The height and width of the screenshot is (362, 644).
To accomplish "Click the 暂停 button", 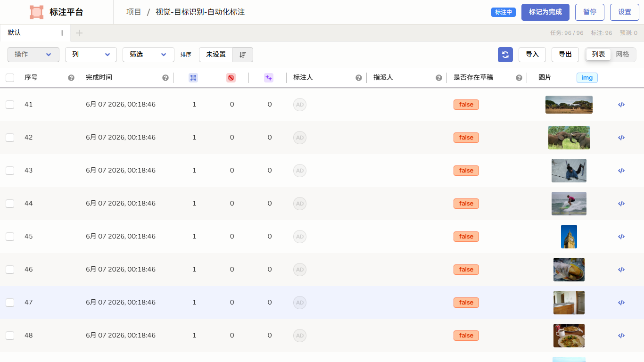I will pos(590,12).
